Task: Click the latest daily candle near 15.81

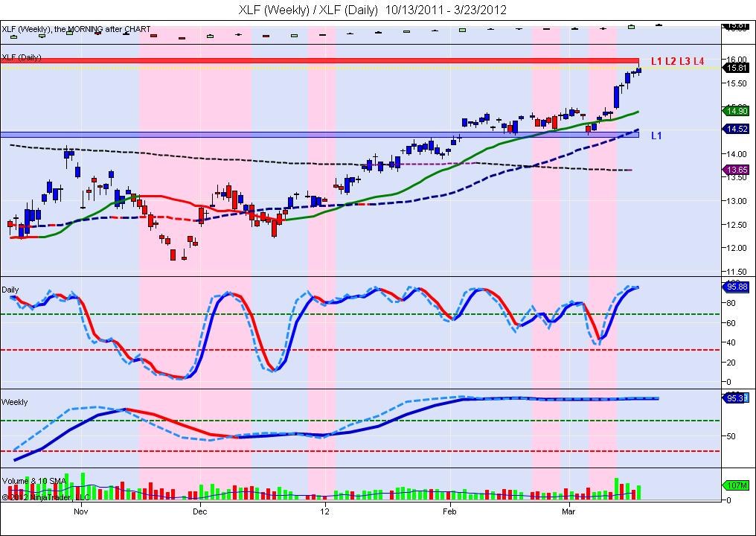Action: coord(639,71)
